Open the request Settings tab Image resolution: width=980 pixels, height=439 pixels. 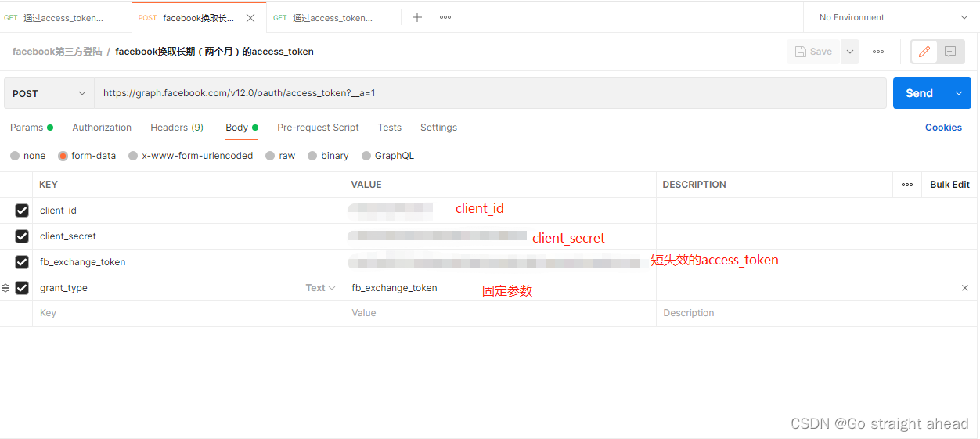tap(438, 128)
